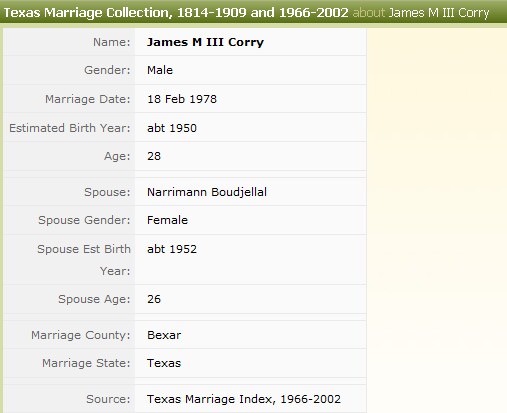The image size is (507, 413).
Task: Click the header text about James M III Corry
Action: click(x=421, y=13)
